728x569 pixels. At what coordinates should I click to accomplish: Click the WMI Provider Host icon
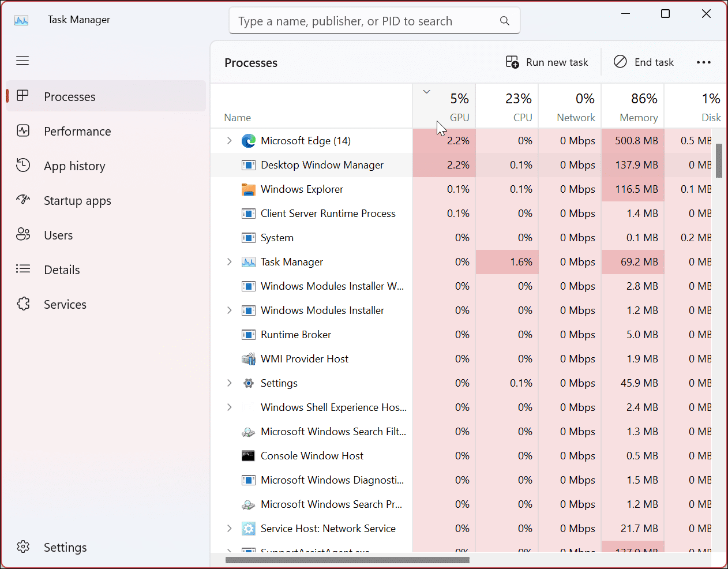click(x=249, y=359)
